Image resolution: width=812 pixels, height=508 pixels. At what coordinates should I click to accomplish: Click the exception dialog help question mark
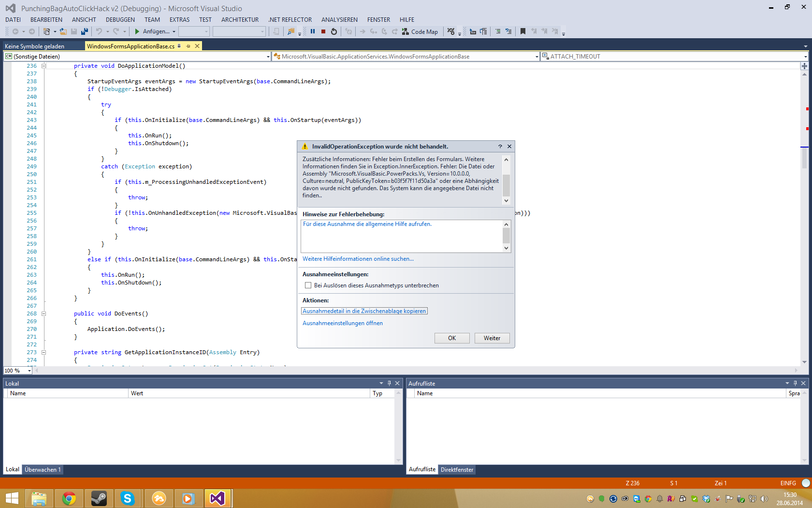pyautogui.click(x=500, y=146)
